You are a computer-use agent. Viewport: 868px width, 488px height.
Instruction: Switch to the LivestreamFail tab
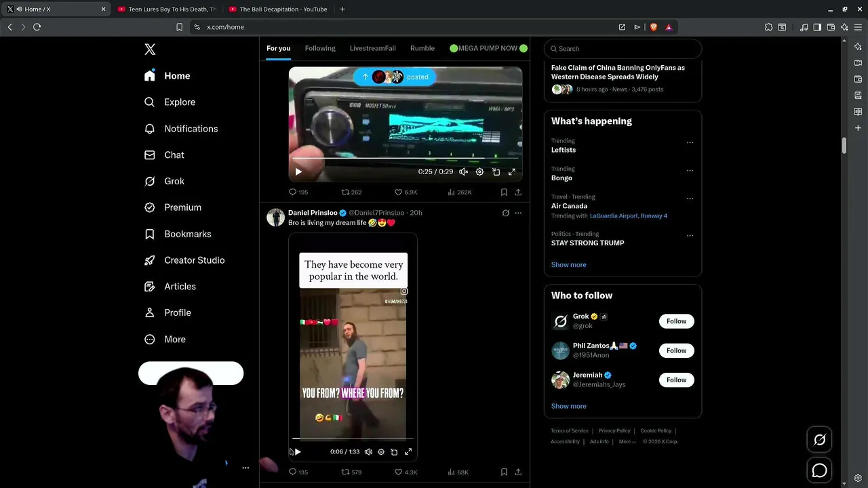[x=372, y=48]
